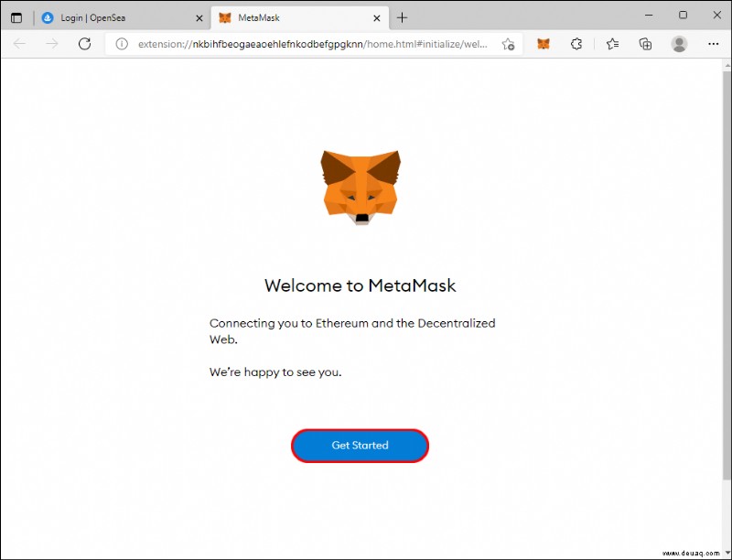Screen dimensions: 732x560
Task: Close the MetaMask tab
Action: coord(377,18)
